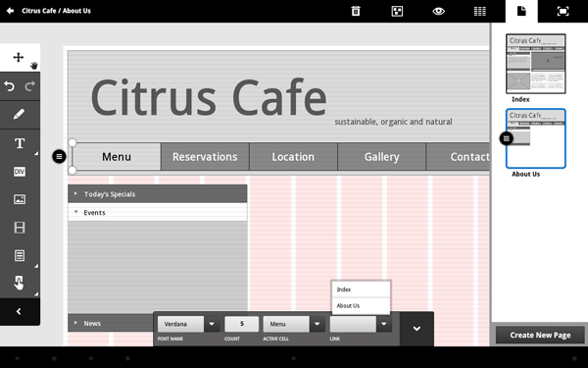Click the trash delete icon in top bar
588x368 pixels.
[x=356, y=11]
